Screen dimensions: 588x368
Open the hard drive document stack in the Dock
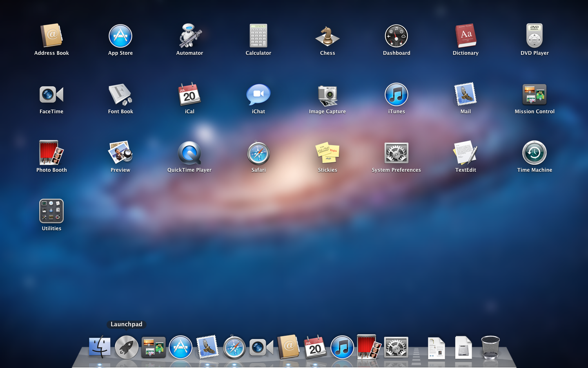(463, 347)
